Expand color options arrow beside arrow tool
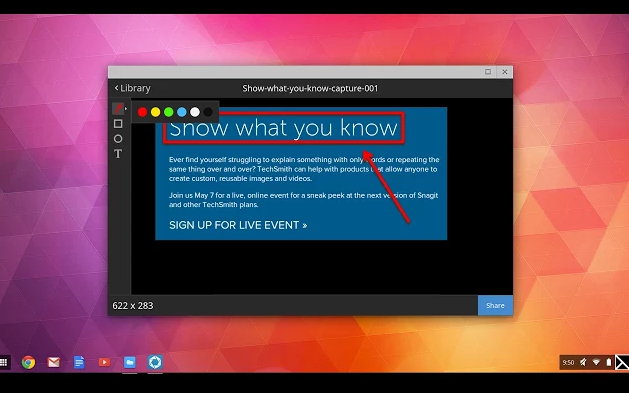629x393 pixels. click(x=126, y=109)
